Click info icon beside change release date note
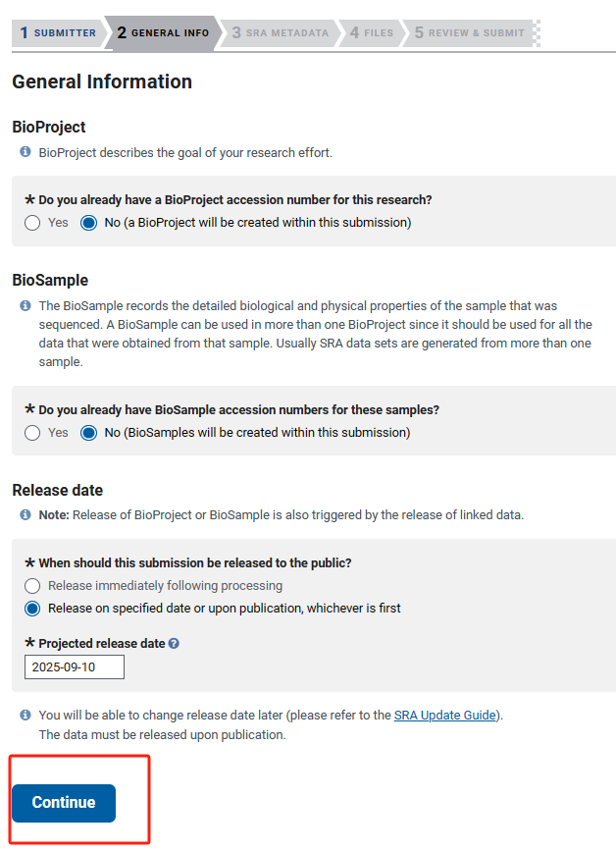 25,715
